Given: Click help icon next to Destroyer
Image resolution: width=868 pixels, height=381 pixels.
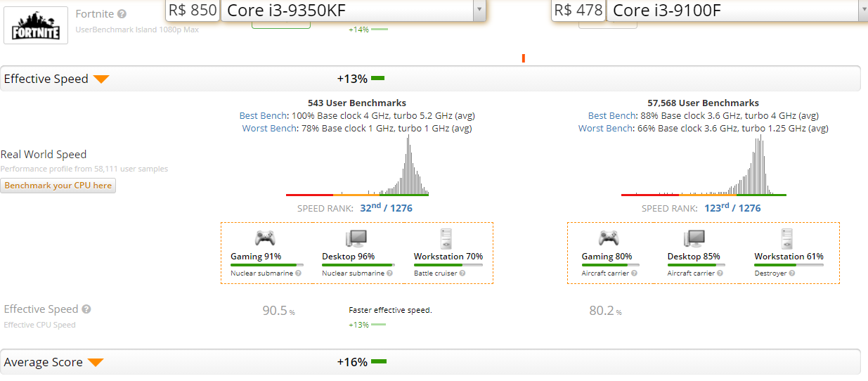Looking at the screenshot, I should (792, 273).
